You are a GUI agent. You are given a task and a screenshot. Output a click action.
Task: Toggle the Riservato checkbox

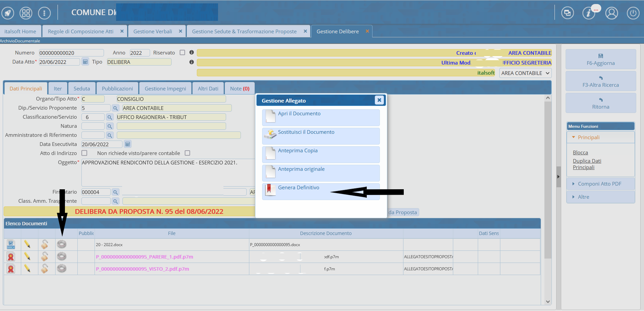pos(182,52)
